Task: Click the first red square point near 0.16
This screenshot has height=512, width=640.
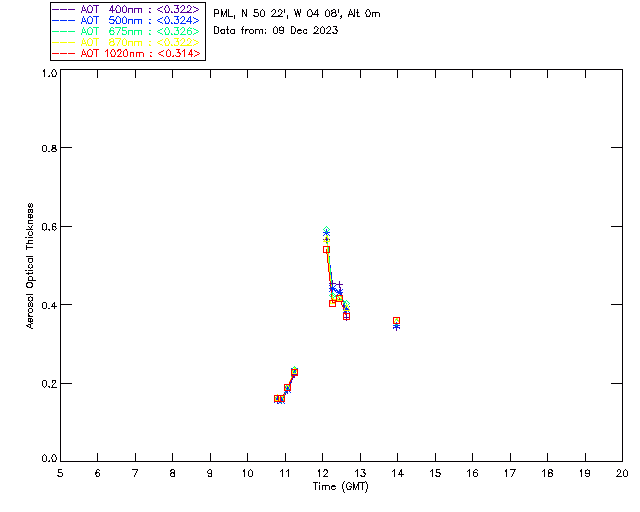Action: [277, 399]
